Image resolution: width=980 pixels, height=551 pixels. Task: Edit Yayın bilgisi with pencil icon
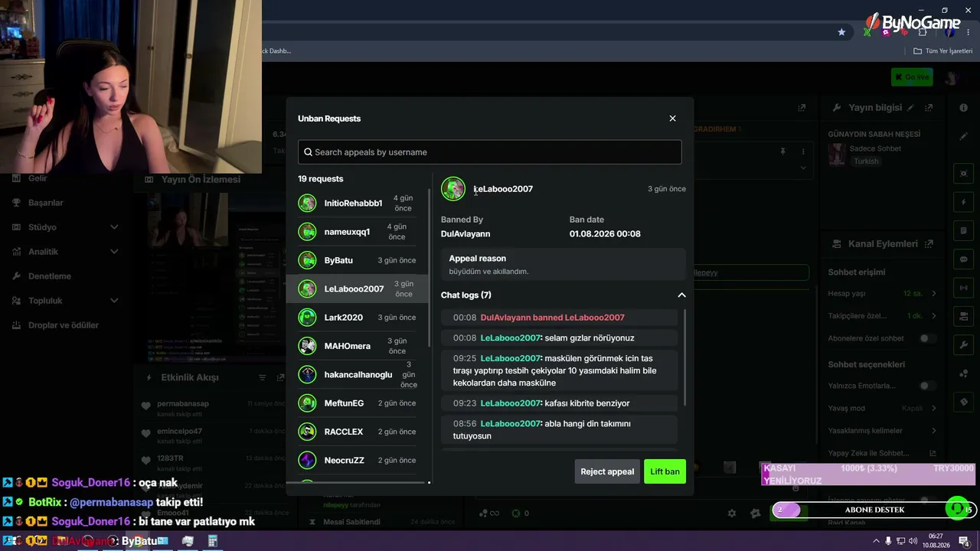[912, 108]
